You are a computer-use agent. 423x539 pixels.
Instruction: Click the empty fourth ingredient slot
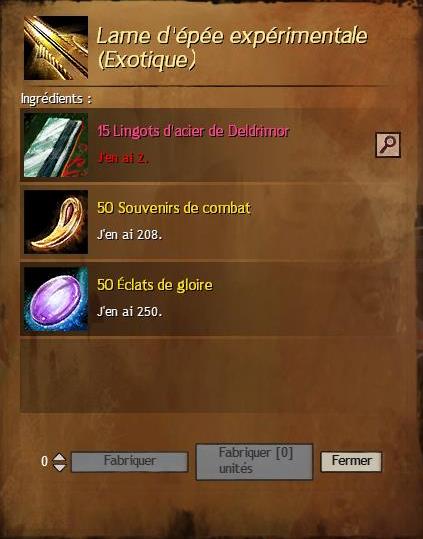[x=210, y=376]
